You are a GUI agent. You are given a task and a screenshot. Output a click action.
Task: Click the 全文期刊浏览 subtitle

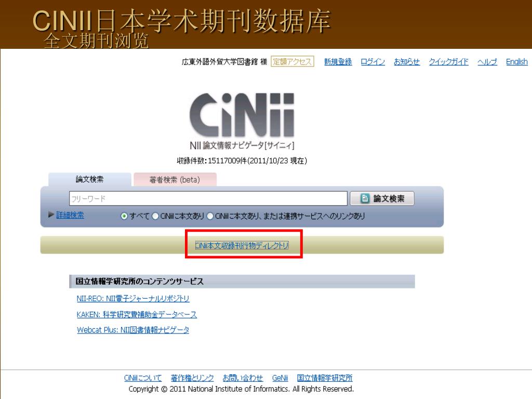click(96, 41)
